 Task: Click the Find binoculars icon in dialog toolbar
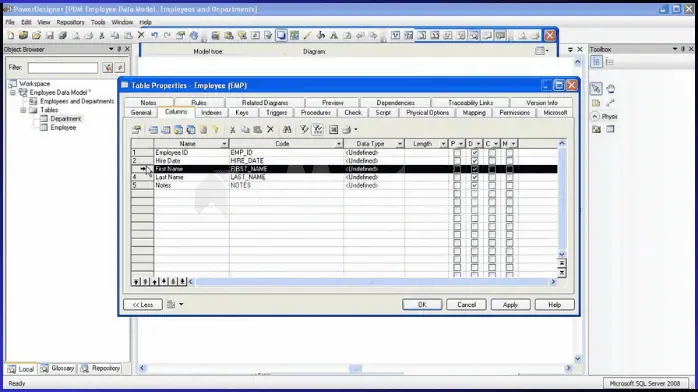tap(287, 129)
